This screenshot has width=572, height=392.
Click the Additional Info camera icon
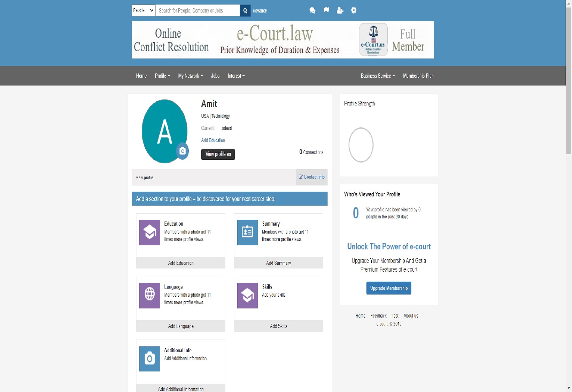coord(150,359)
